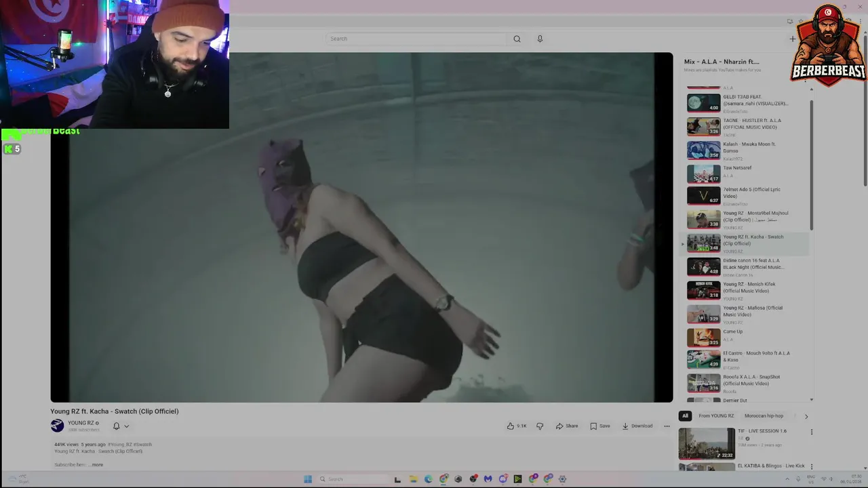Click the Create plus icon in header
Viewport: 868px width, 488px height.
pyautogui.click(x=792, y=39)
